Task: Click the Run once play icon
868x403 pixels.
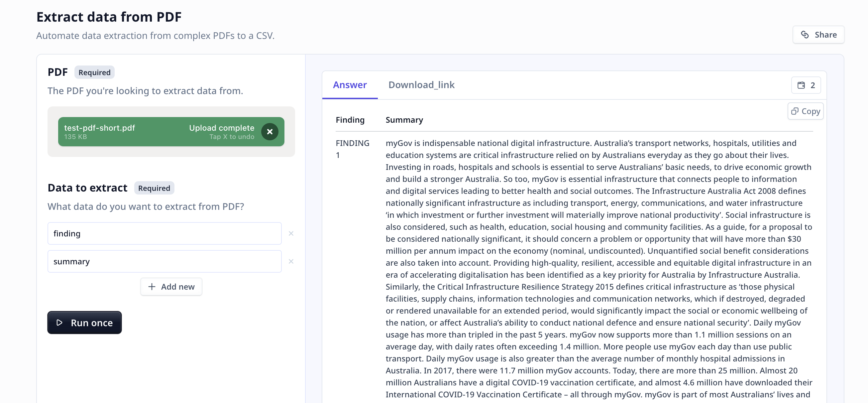Action: (x=61, y=322)
